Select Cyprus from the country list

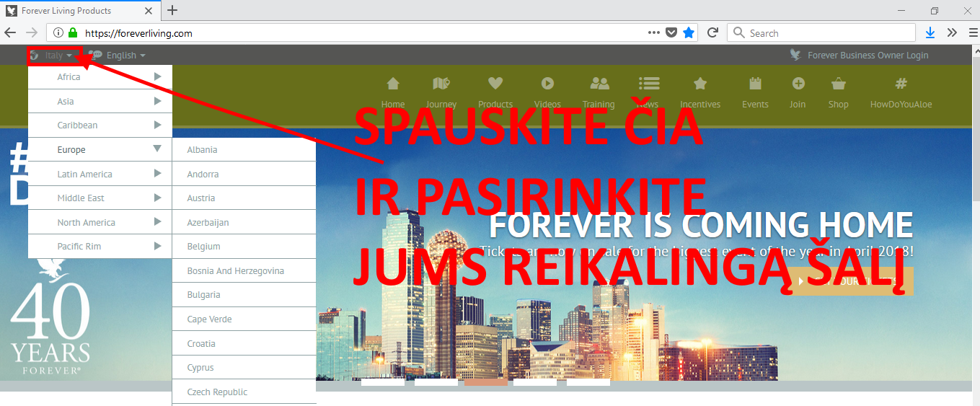click(x=244, y=368)
